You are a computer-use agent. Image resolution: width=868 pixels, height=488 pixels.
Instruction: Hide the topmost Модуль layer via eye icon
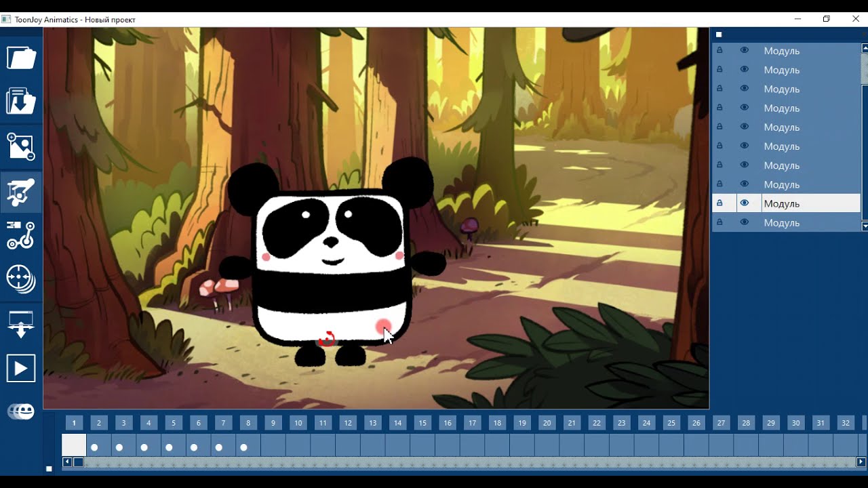(x=744, y=50)
